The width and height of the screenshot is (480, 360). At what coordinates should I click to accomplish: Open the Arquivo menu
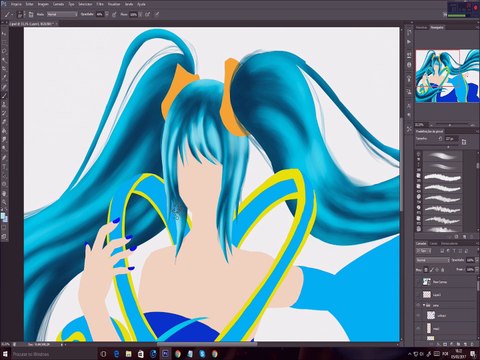point(16,4)
